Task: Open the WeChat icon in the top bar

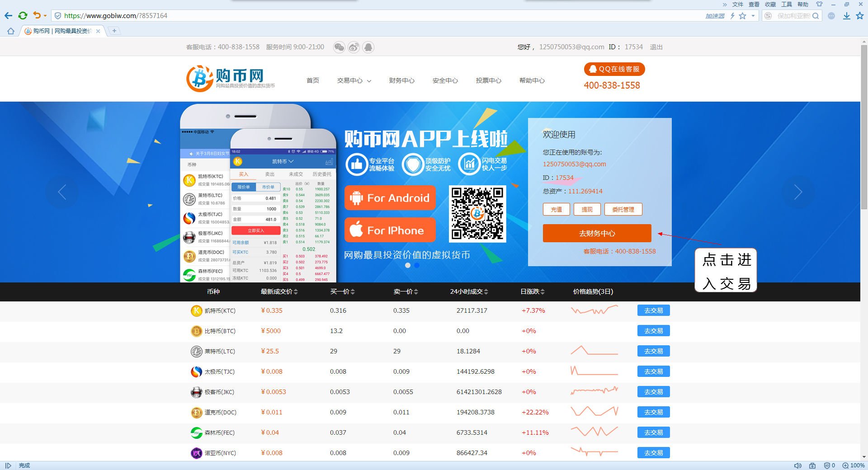Action: tap(340, 47)
